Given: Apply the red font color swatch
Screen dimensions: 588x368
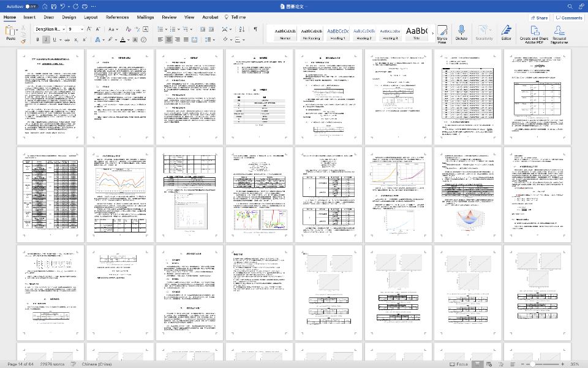Looking at the screenshot, I should coord(123,39).
